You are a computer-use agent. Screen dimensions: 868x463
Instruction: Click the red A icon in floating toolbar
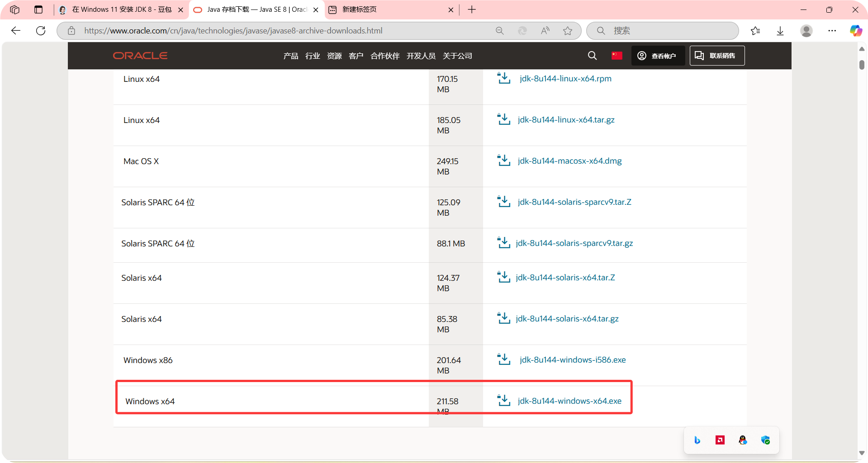click(x=720, y=440)
